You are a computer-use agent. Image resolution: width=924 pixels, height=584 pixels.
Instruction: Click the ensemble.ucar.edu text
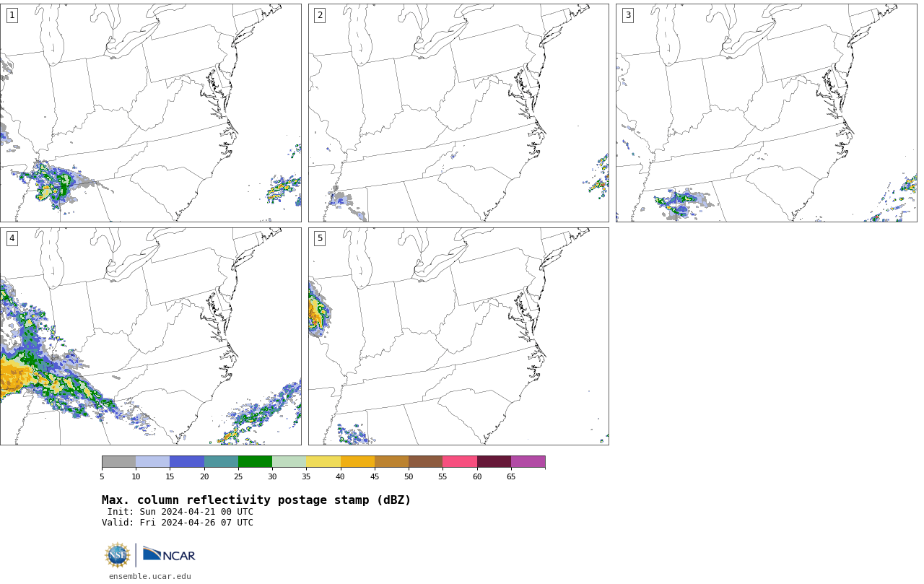pyautogui.click(x=150, y=576)
